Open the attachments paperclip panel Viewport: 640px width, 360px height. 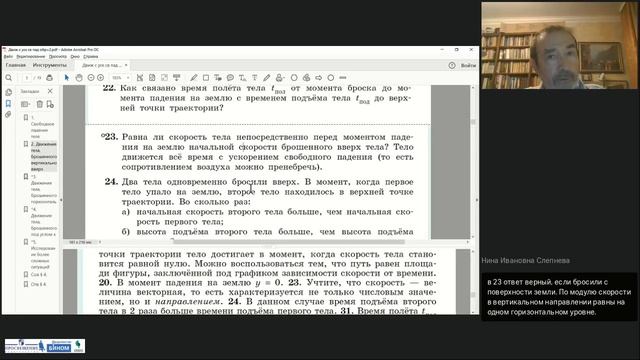9,115
